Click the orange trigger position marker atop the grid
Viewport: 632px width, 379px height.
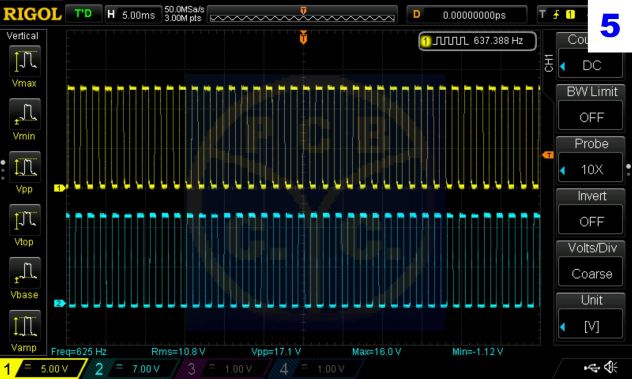point(304,37)
